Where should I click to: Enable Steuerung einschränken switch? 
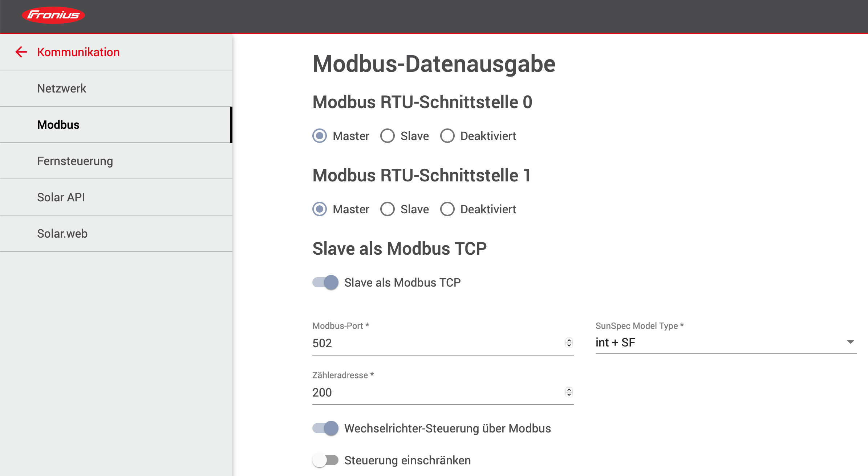pyautogui.click(x=325, y=460)
